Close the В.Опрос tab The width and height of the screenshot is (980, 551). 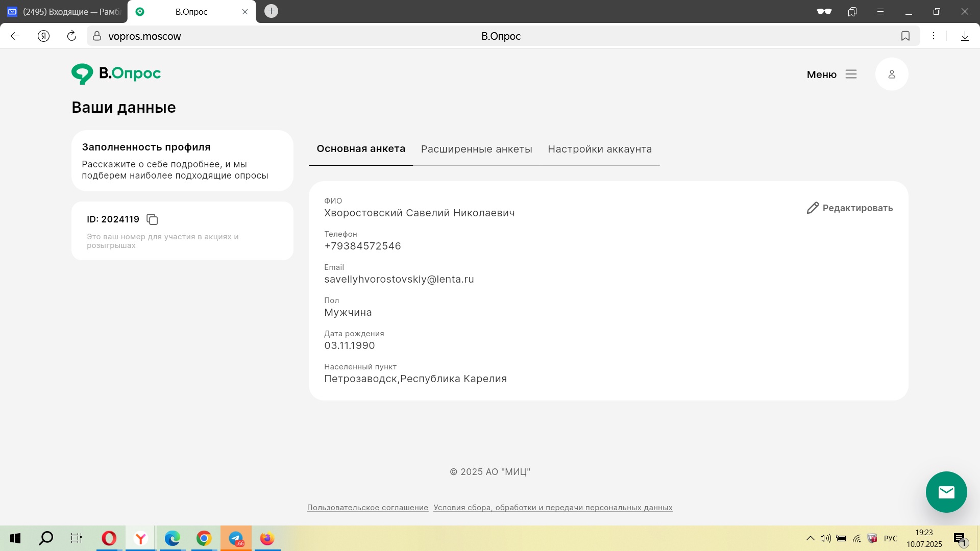point(245,12)
